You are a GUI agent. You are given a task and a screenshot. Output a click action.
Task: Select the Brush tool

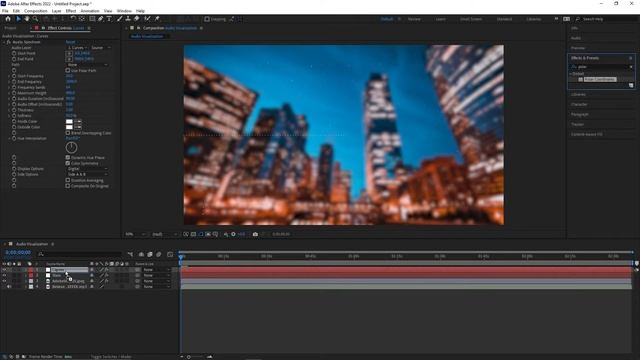[x=120, y=19]
